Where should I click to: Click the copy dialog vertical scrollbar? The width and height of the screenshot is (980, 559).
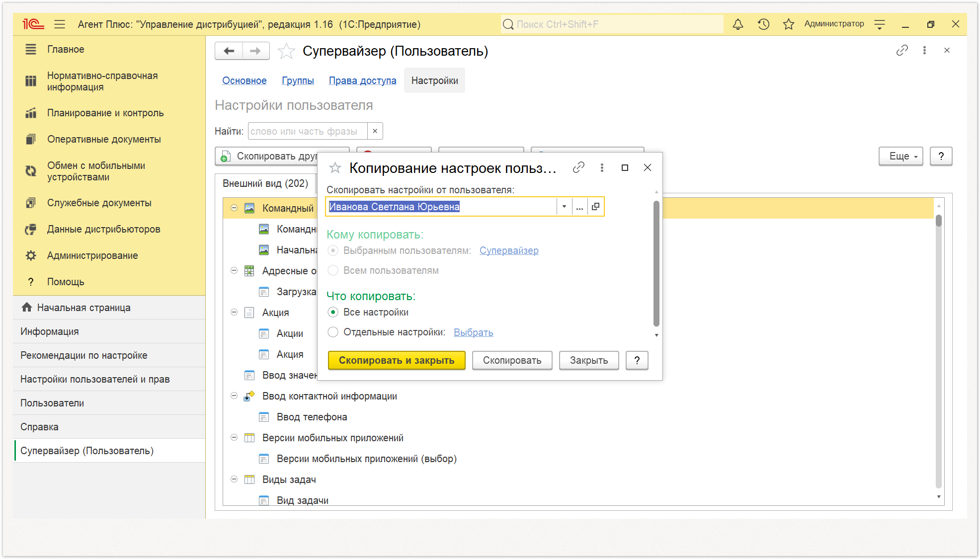click(656, 263)
